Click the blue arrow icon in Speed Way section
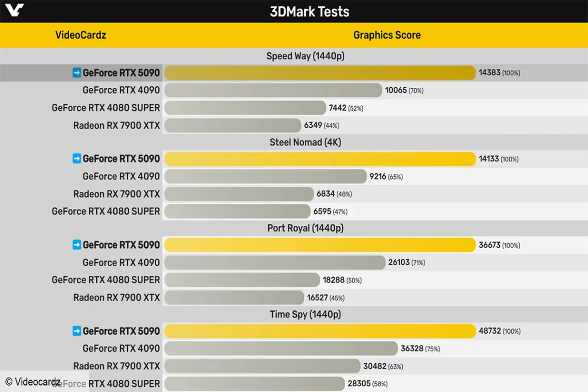Screen dimensions: 588x392 76,73
